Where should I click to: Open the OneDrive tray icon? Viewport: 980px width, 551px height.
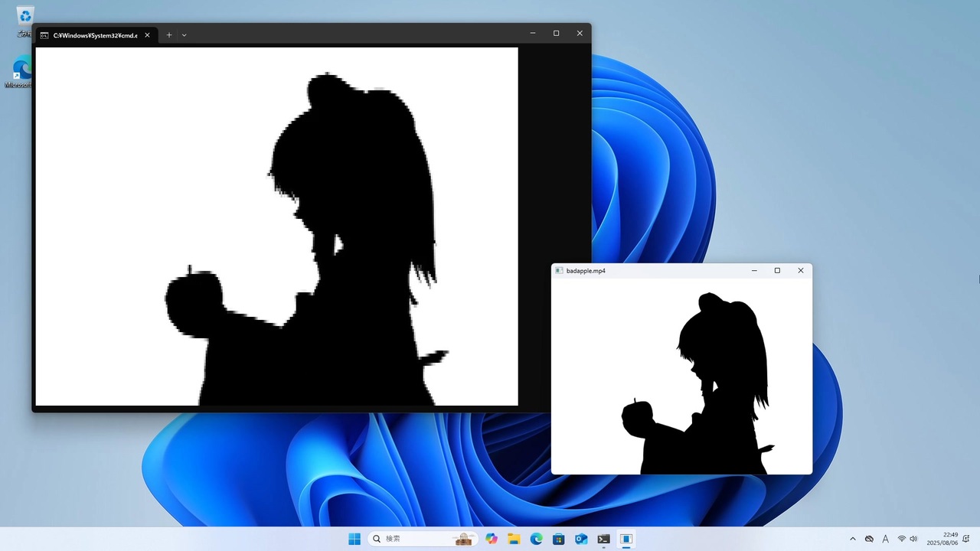click(x=869, y=539)
